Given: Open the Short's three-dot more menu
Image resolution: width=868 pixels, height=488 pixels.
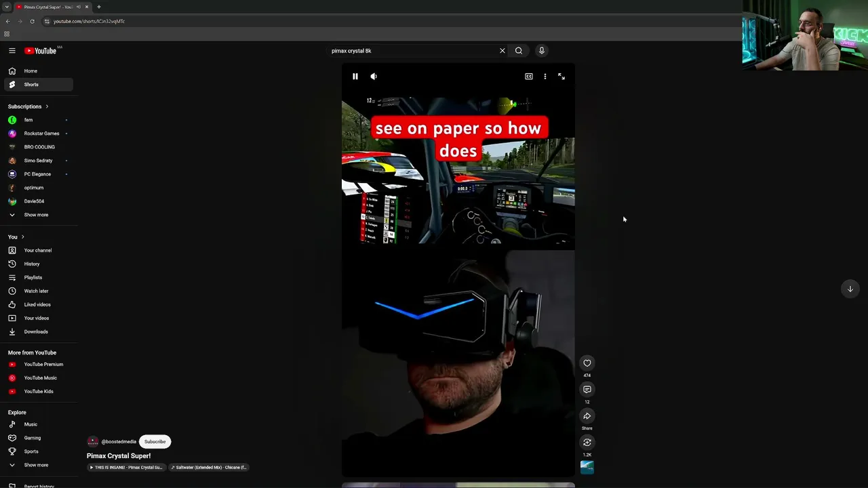Looking at the screenshot, I should click(545, 77).
